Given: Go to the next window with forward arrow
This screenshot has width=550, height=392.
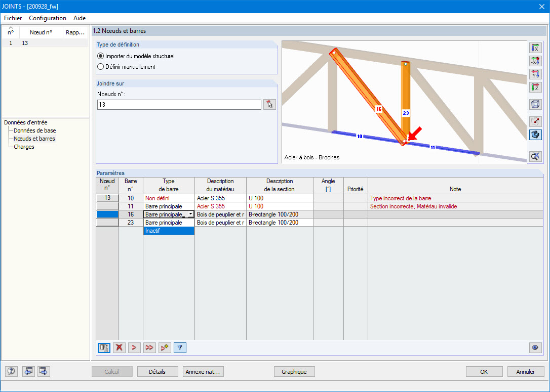Looking at the screenshot, I should (44, 371).
